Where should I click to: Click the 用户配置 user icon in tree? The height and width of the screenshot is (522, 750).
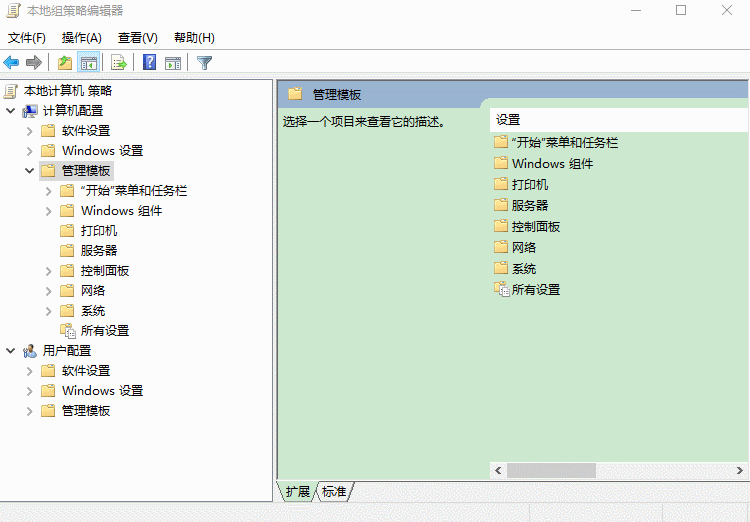tap(30, 351)
